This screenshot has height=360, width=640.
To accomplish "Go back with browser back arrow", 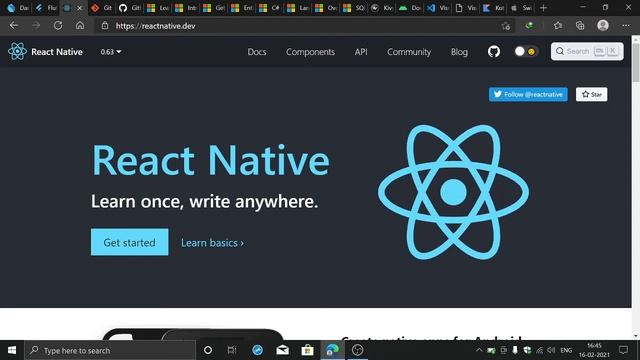I will 14,25.
